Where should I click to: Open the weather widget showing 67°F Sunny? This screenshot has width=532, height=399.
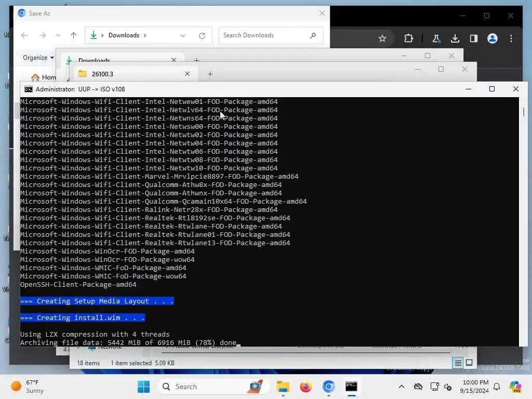click(28, 387)
